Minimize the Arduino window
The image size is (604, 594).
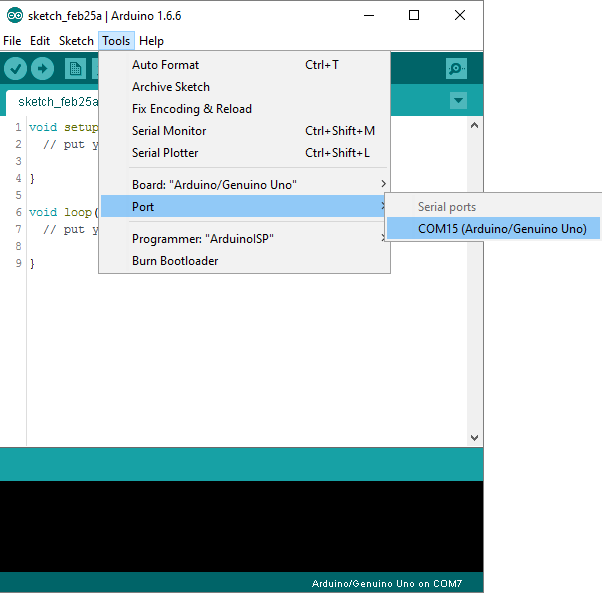369,15
